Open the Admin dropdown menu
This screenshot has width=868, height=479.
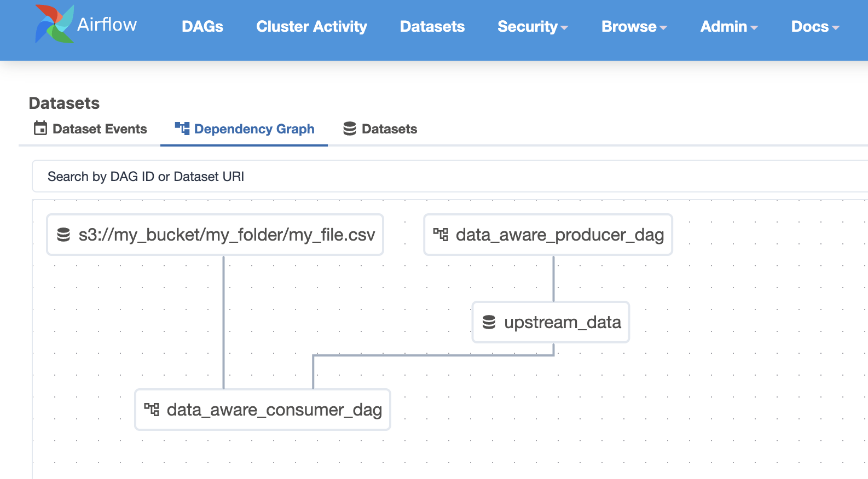(729, 26)
